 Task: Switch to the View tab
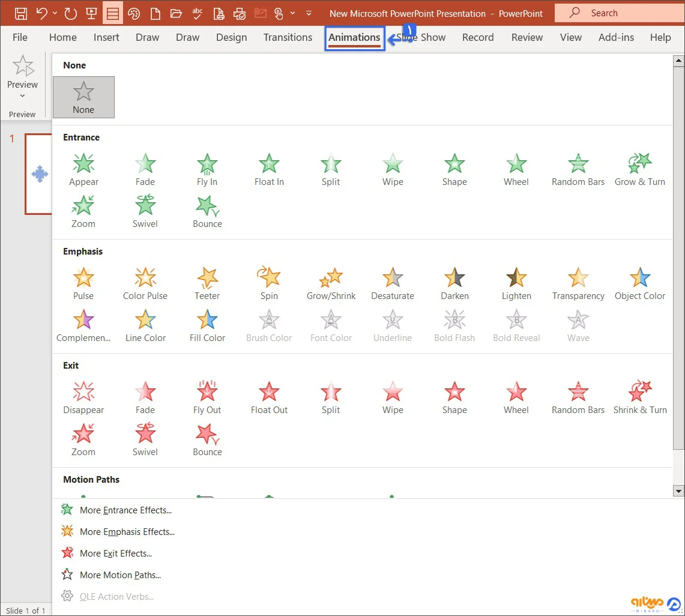click(570, 38)
